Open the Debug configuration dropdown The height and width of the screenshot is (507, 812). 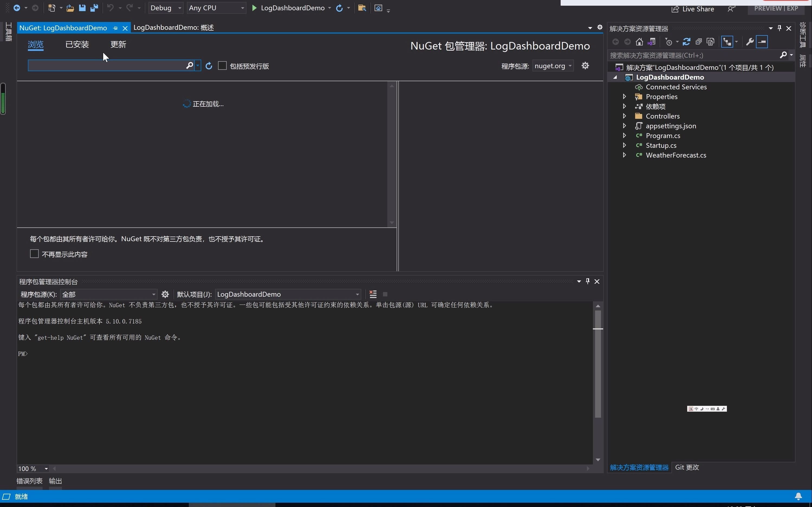(166, 8)
